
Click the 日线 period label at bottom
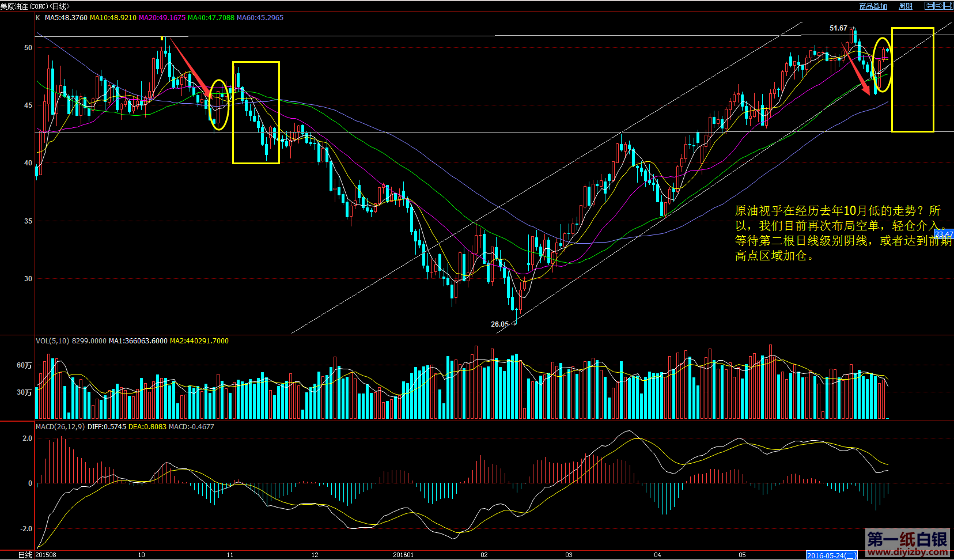coord(25,555)
